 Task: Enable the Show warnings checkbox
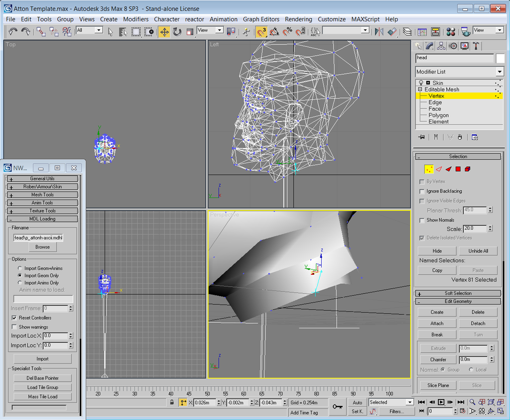click(x=14, y=327)
